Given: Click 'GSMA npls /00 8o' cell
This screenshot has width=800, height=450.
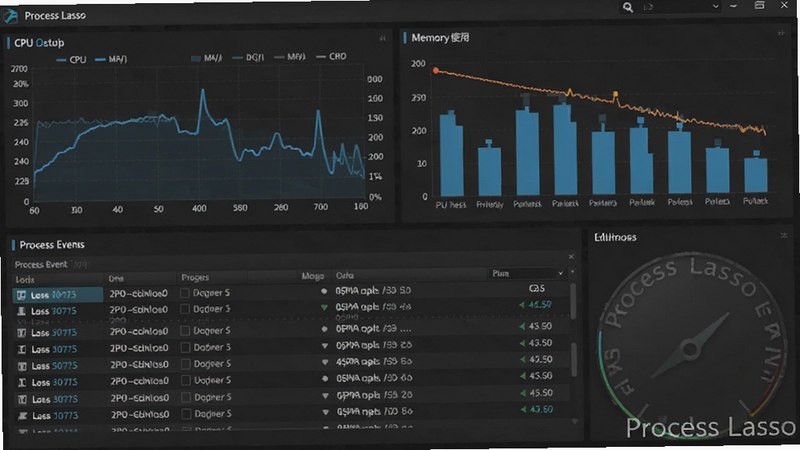Looking at the screenshot, I should pos(374,411).
